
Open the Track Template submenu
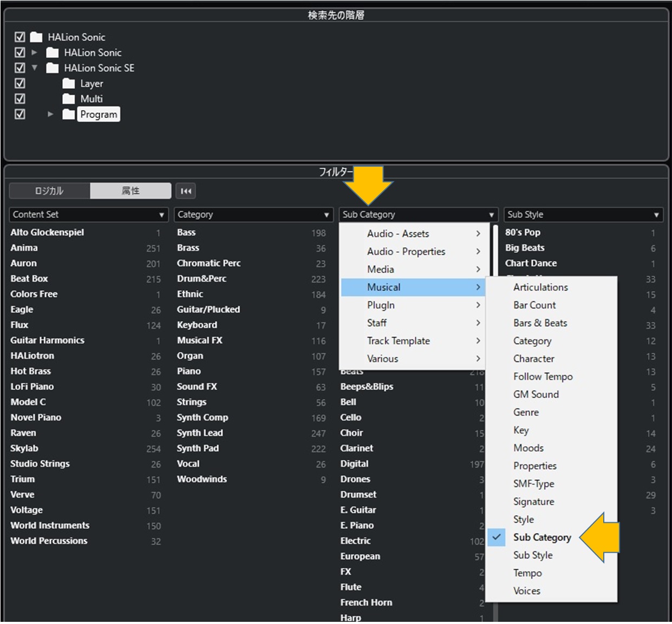pos(413,341)
